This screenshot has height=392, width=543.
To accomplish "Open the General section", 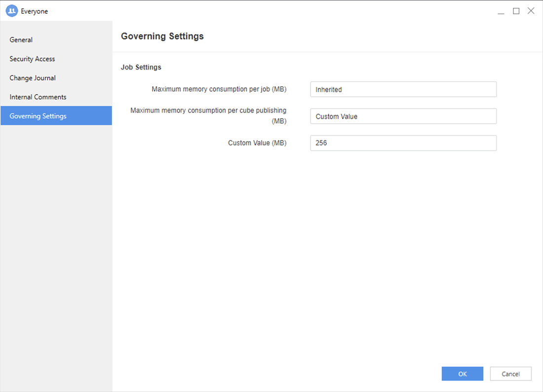I will point(21,40).
